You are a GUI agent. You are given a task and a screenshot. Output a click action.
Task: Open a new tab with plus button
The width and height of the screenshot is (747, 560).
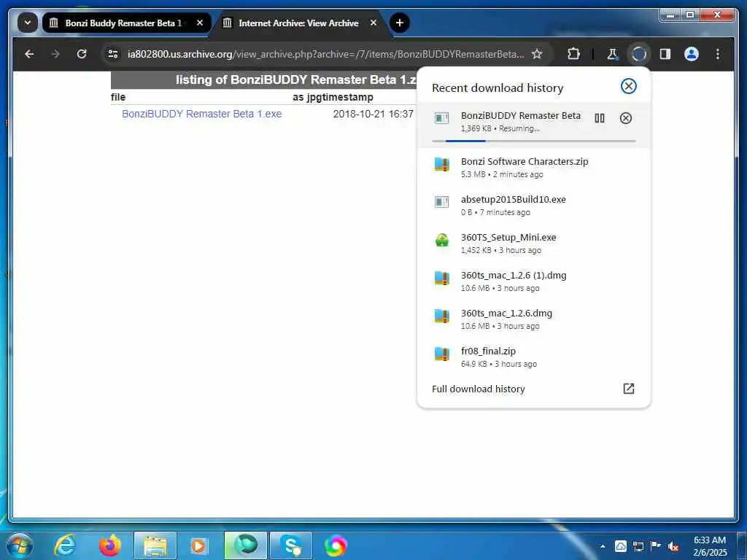tap(400, 23)
